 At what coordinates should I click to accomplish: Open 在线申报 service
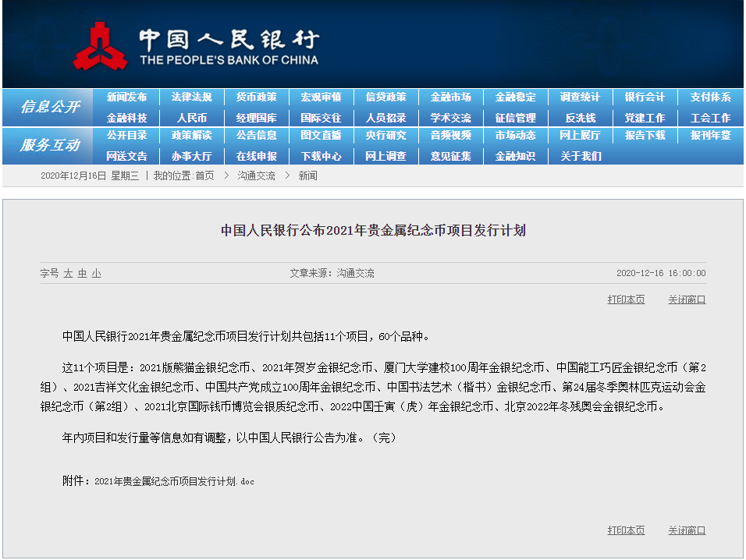point(256,157)
